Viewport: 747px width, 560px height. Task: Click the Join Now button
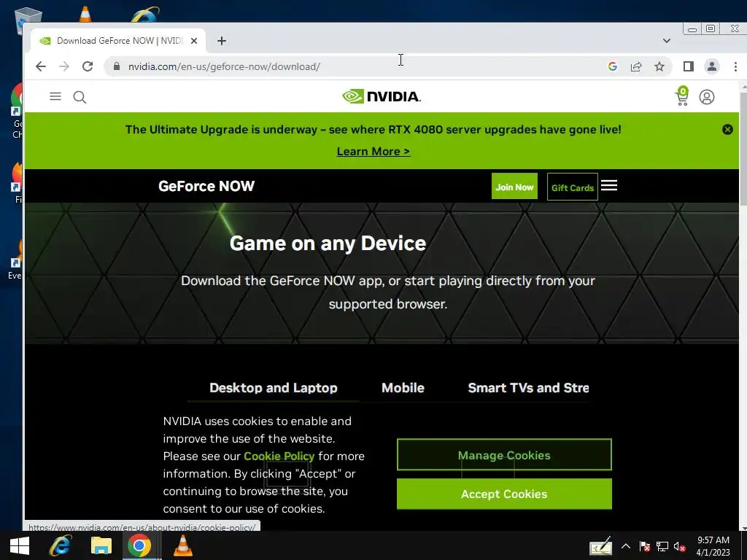pyautogui.click(x=514, y=186)
